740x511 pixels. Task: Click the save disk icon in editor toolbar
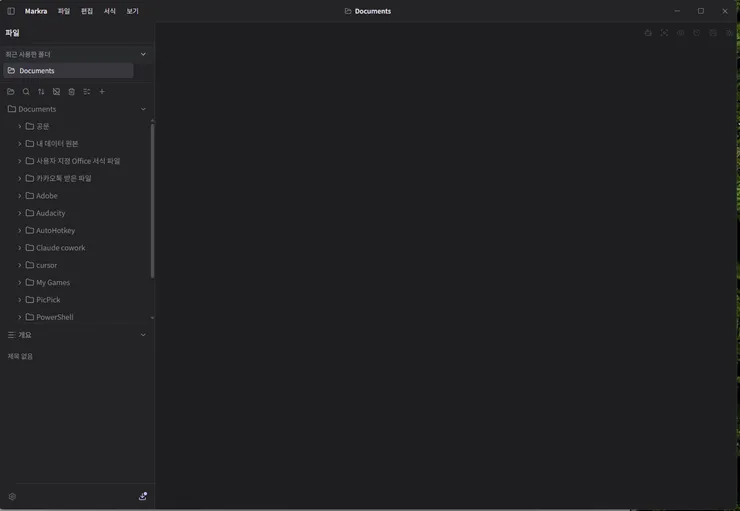coord(713,33)
